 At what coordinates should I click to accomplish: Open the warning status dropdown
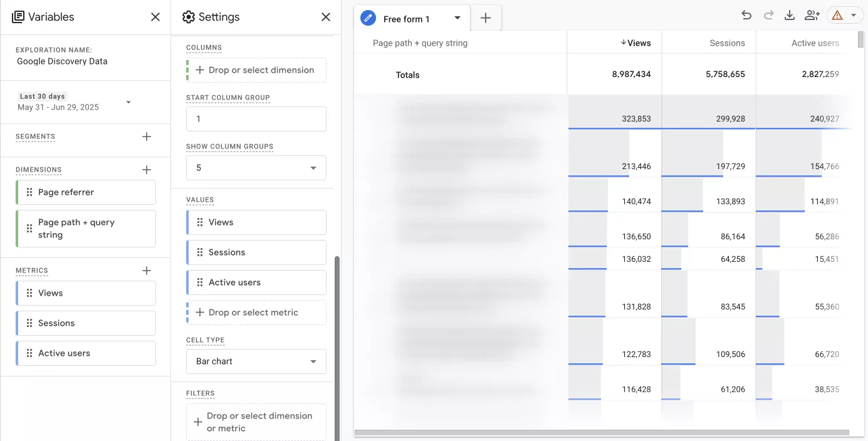coord(845,16)
